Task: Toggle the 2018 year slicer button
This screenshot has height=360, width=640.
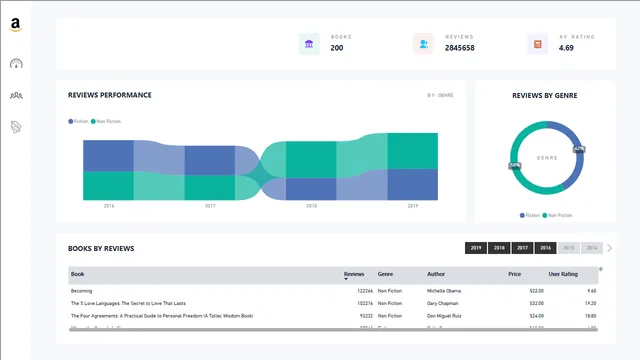Action: [x=499, y=248]
